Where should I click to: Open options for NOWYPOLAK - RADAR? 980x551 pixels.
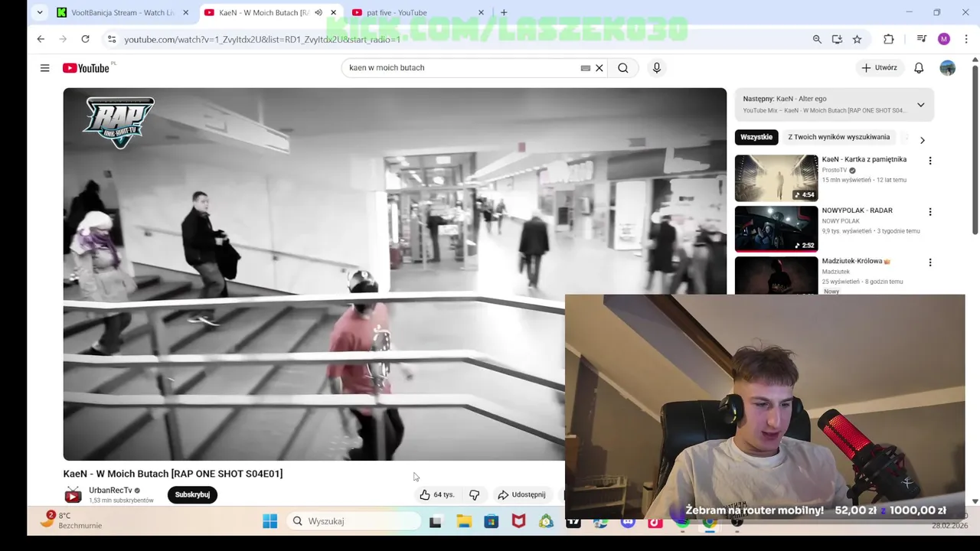coord(930,212)
